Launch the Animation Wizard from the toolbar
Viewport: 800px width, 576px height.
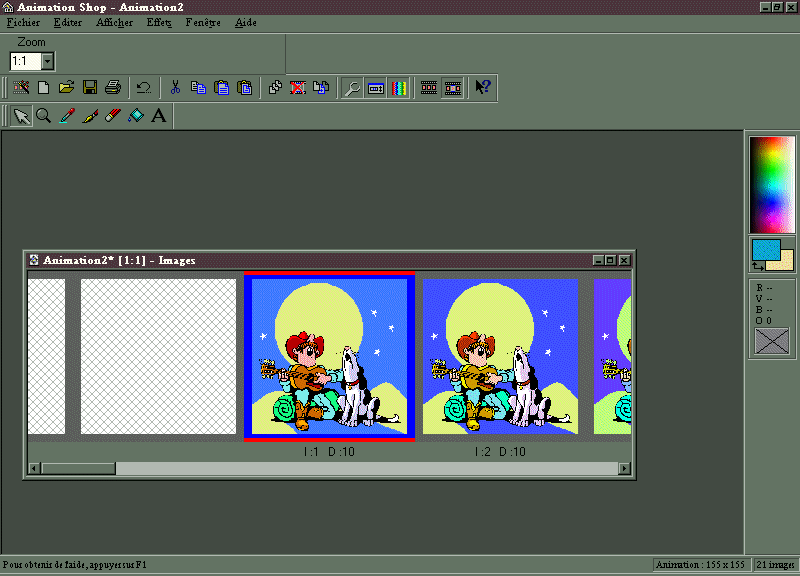tap(21, 88)
